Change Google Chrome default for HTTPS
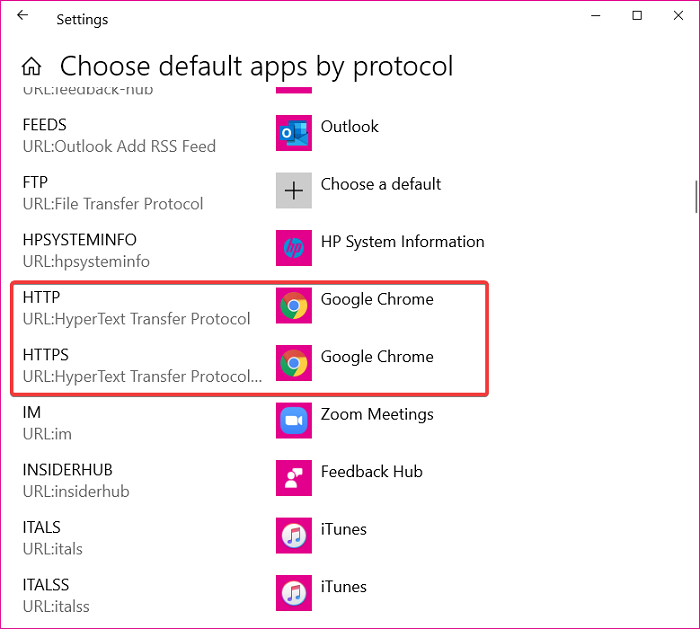700x629 pixels. pos(377,357)
